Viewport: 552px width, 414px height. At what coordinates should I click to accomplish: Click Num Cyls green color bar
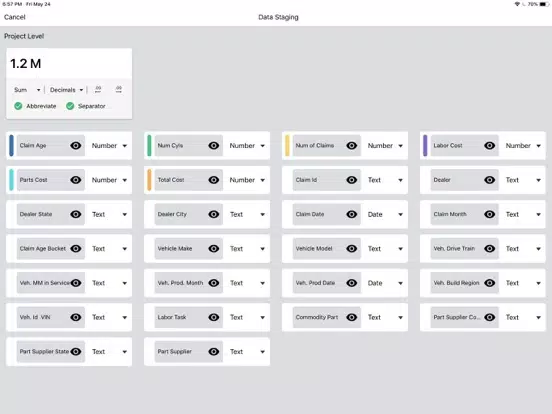149,145
